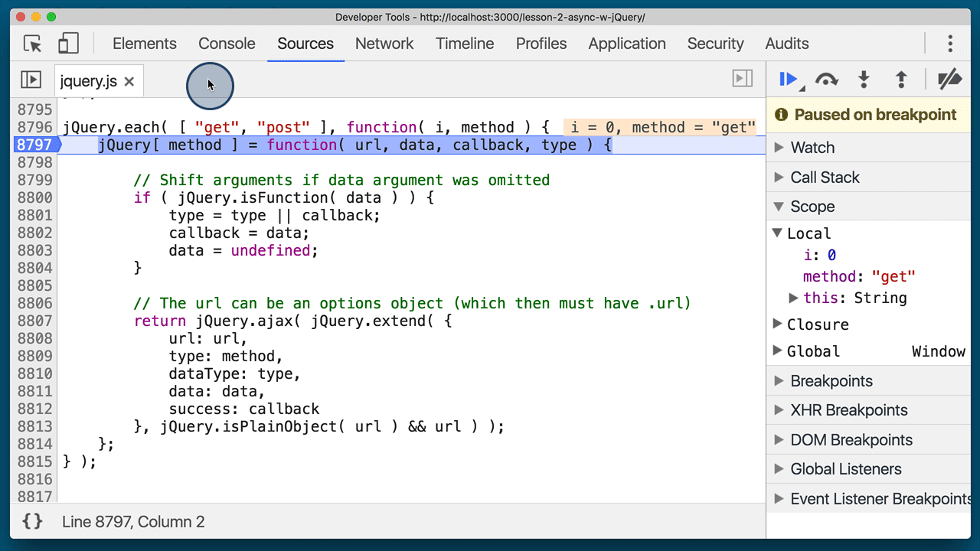Viewport: 980px width, 551px height.
Task: Toggle deactivate breakpoints icon
Action: [x=949, y=80]
